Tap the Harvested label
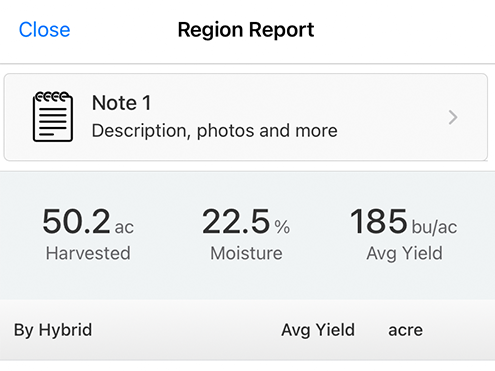 coord(88,253)
